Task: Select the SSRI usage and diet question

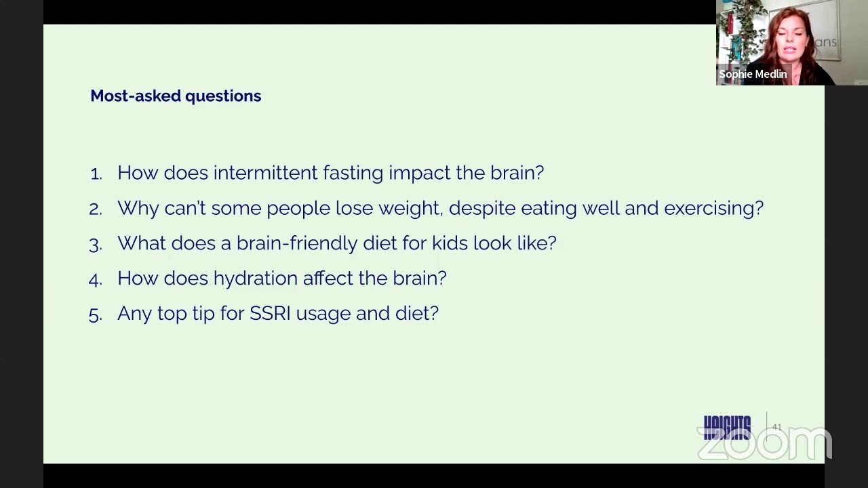Action: pos(277,314)
